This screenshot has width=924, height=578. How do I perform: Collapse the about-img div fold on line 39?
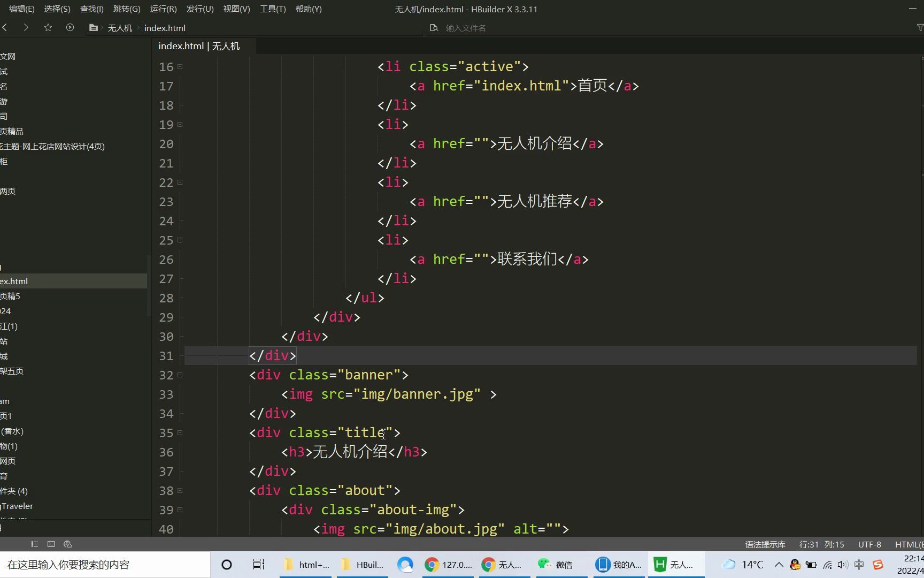pyautogui.click(x=180, y=510)
